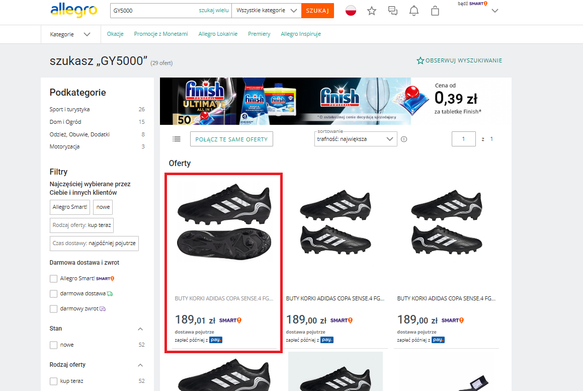Image resolution: width=583 pixels, height=391 pixels.
Task: Open the Wszystkie kategorie dropdown
Action: (266, 10)
